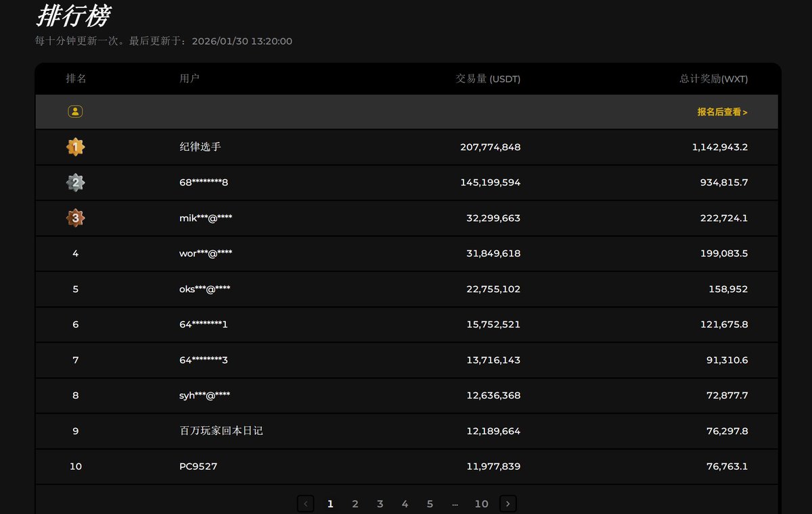Viewport: 812px width, 514px height.
Task: Select user mik***@****
Action: click(x=206, y=218)
